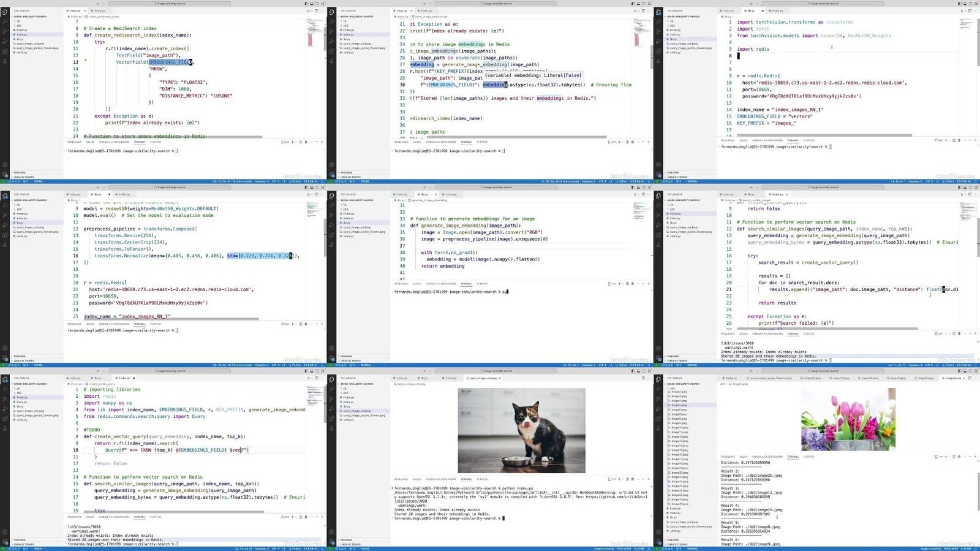Click the cat photo preview
Viewport: 980px width, 551px height.
tap(521, 430)
